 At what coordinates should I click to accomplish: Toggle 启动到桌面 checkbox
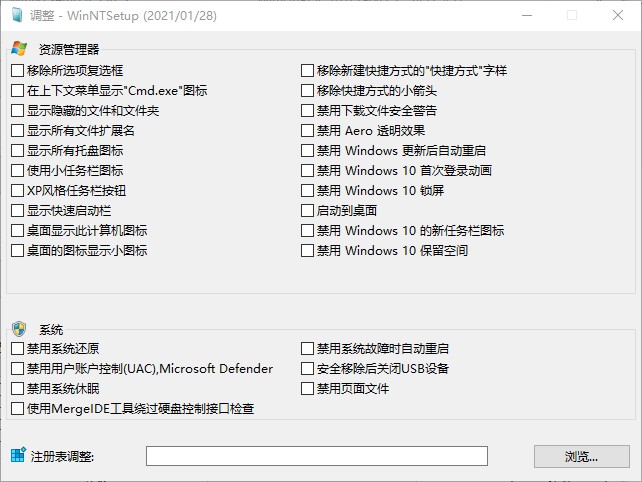307,210
